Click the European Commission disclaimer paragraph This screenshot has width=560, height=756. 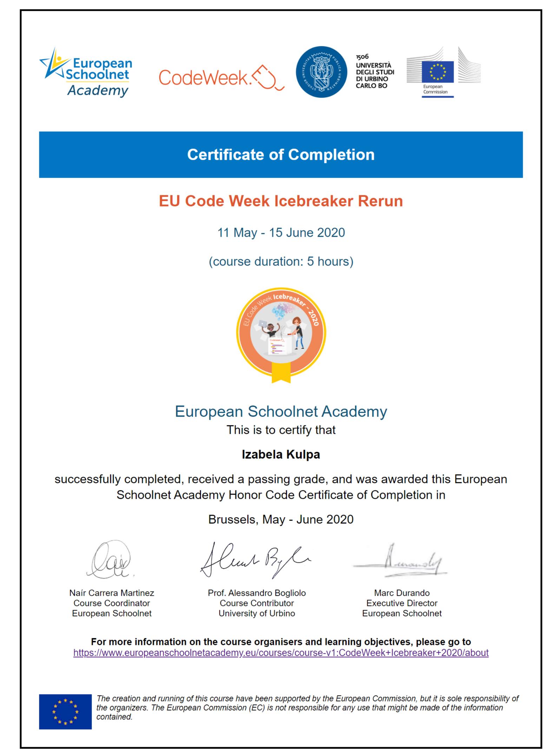(x=308, y=708)
